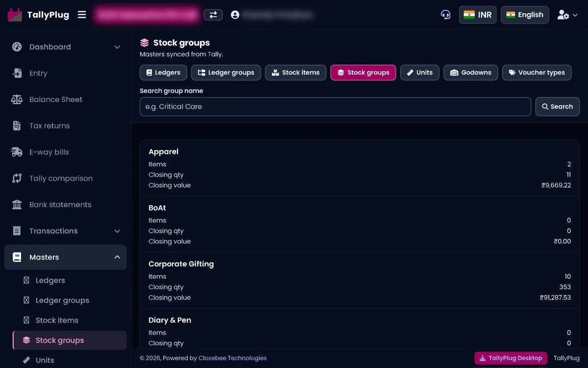The image size is (588, 368).
Task: Select the highlighted Stock groups tab
Action: click(363, 73)
